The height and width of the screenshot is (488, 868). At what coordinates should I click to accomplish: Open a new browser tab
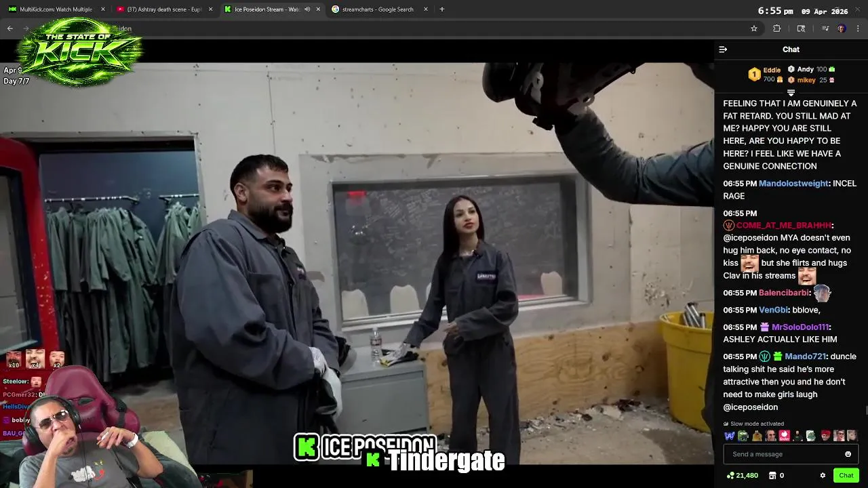pos(442,9)
